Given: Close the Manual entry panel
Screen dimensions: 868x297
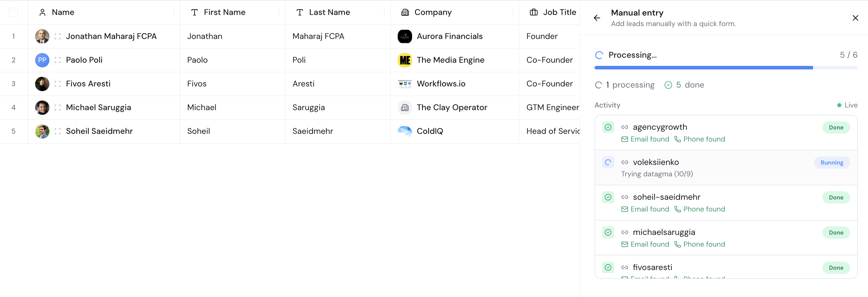Looking at the screenshot, I should 855,18.
